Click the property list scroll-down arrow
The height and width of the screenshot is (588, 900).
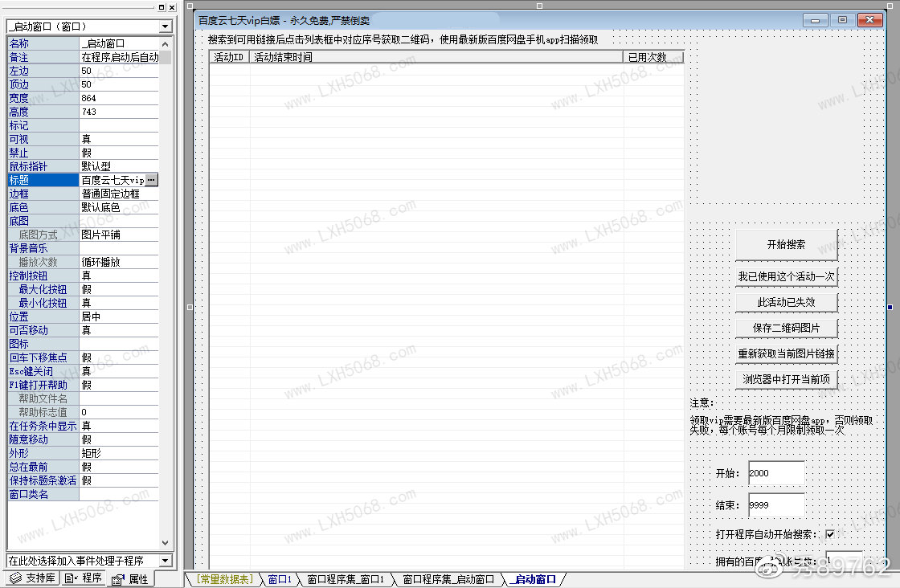[166, 543]
